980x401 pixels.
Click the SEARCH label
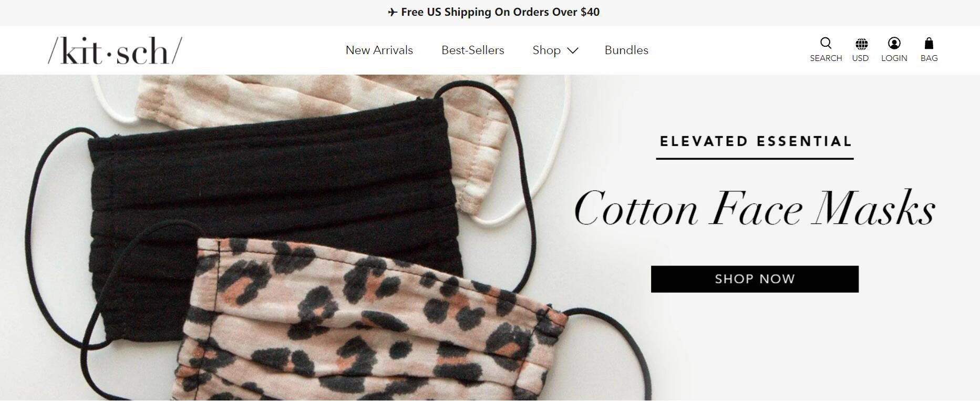click(x=826, y=58)
